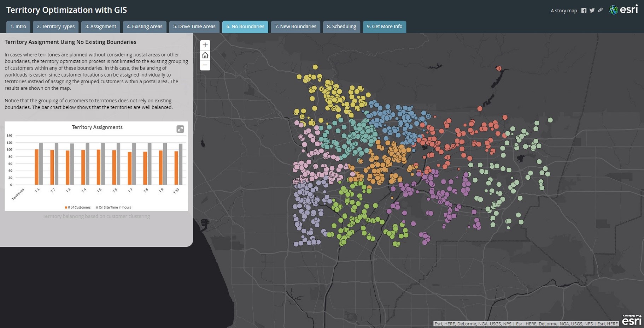Open 9. Get More Info tab
Screen dimensions: 644x328
(384, 27)
